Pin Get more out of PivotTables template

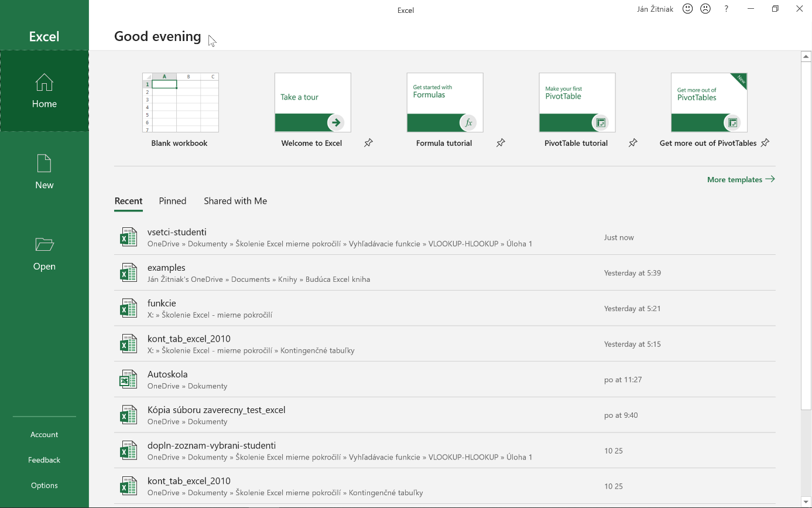click(x=765, y=143)
